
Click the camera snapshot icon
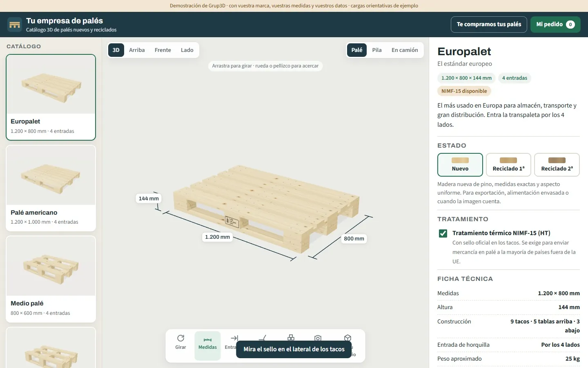318,338
